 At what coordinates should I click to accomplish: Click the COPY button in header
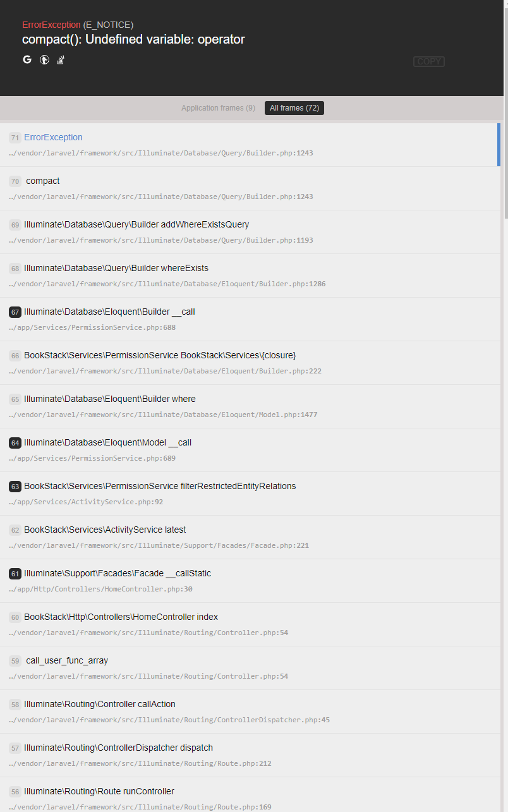[429, 61]
